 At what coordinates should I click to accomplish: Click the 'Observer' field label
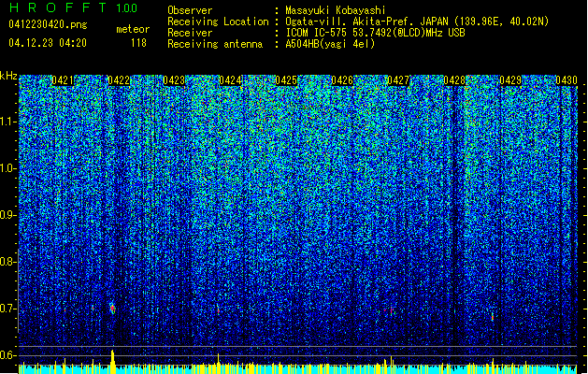click(190, 10)
